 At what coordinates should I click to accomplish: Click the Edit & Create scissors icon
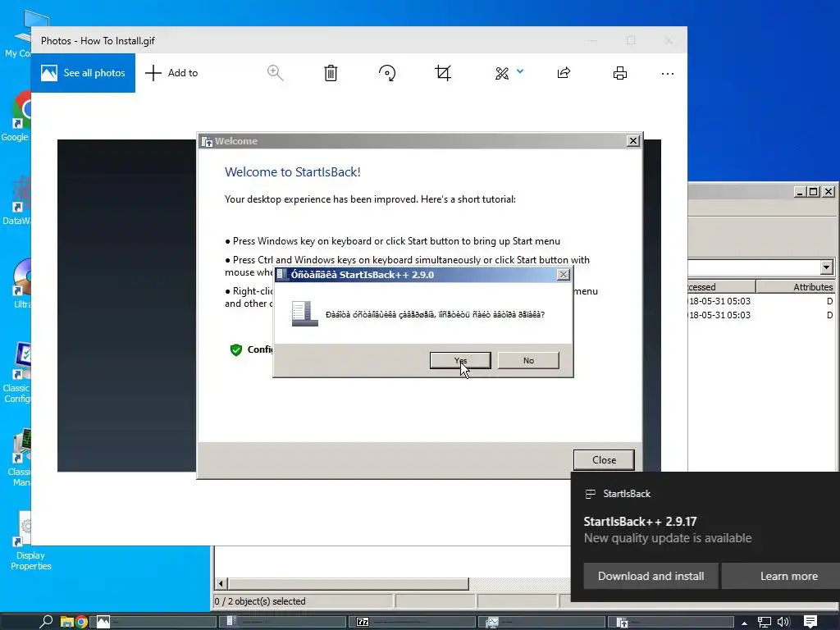point(502,73)
